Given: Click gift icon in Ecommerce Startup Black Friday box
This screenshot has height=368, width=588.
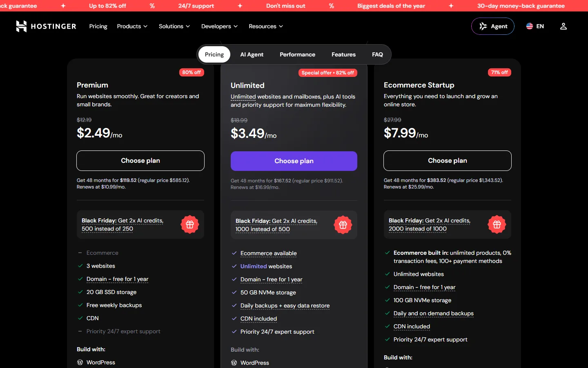Looking at the screenshot, I should point(497,224).
